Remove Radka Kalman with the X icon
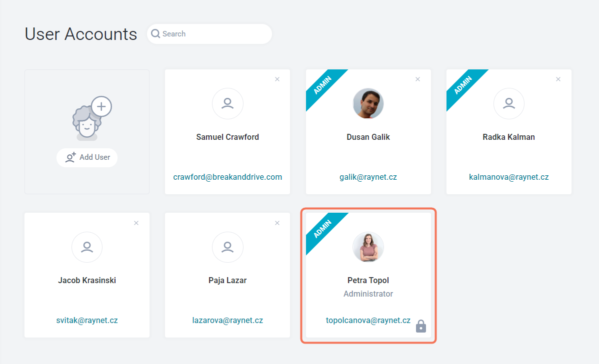Image resolution: width=599 pixels, height=364 pixels. tap(558, 79)
